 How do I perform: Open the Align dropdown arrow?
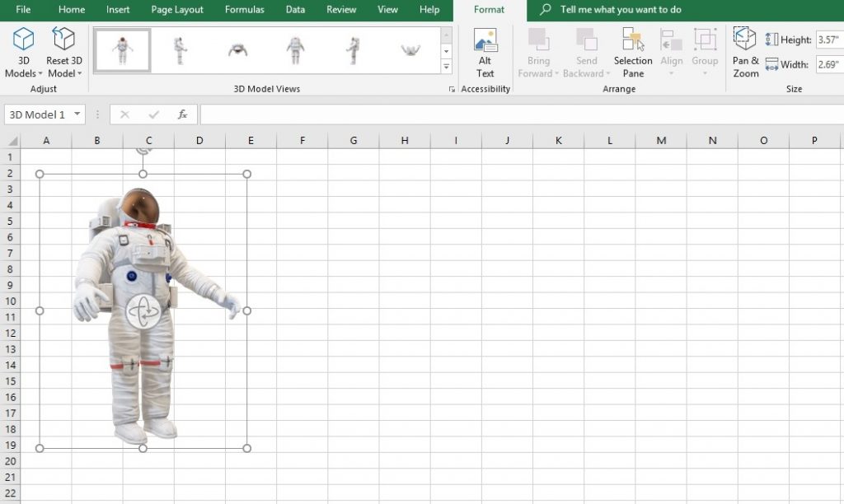pyautogui.click(x=672, y=73)
